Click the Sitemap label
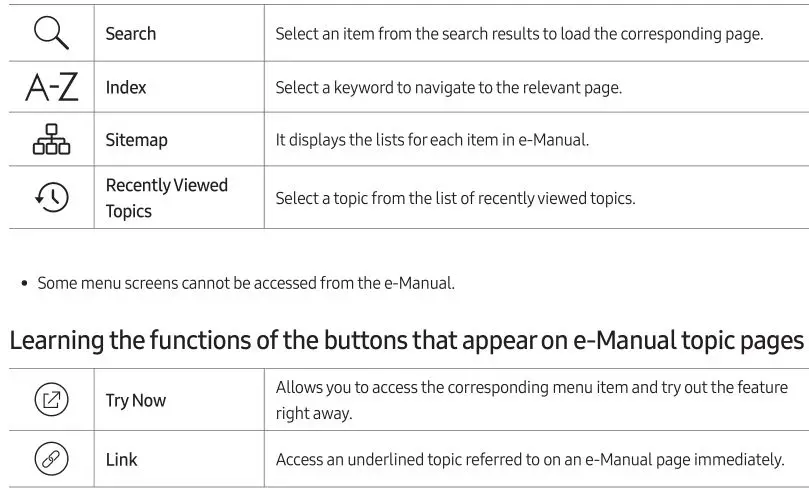Image resolution: width=809 pixels, height=495 pixels. pos(136,140)
